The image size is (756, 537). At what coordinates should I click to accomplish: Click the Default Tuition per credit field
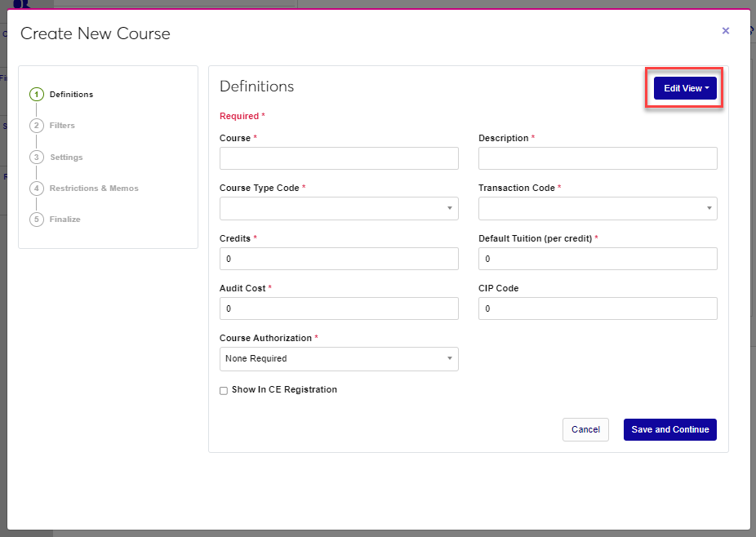pyautogui.click(x=598, y=259)
